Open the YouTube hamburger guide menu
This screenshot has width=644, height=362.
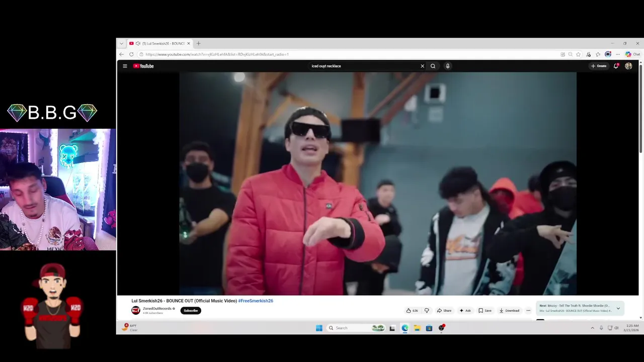point(125,66)
